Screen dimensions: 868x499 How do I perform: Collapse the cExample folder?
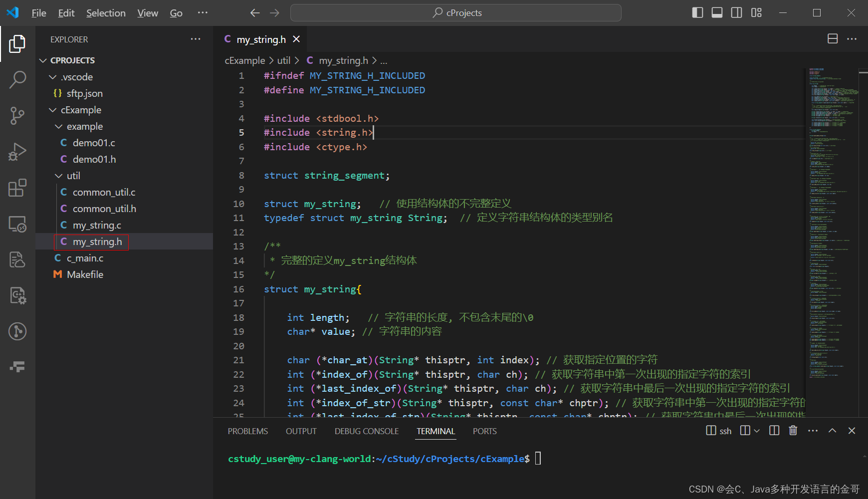(x=53, y=110)
